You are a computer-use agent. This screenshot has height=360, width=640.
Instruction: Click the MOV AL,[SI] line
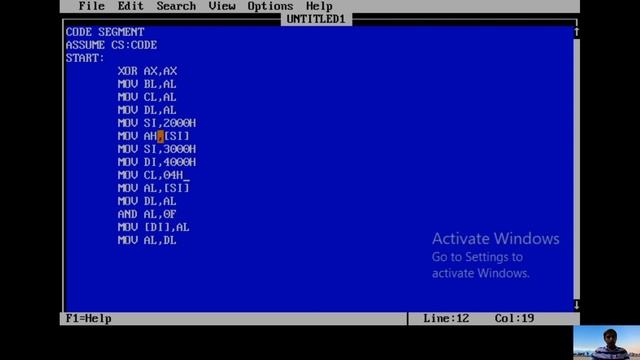coord(153,188)
